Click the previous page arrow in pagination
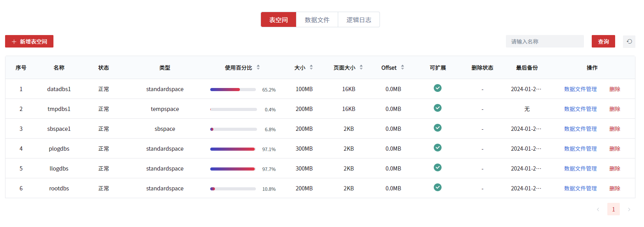The height and width of the screenshot is (227, 644). [598, 209]
